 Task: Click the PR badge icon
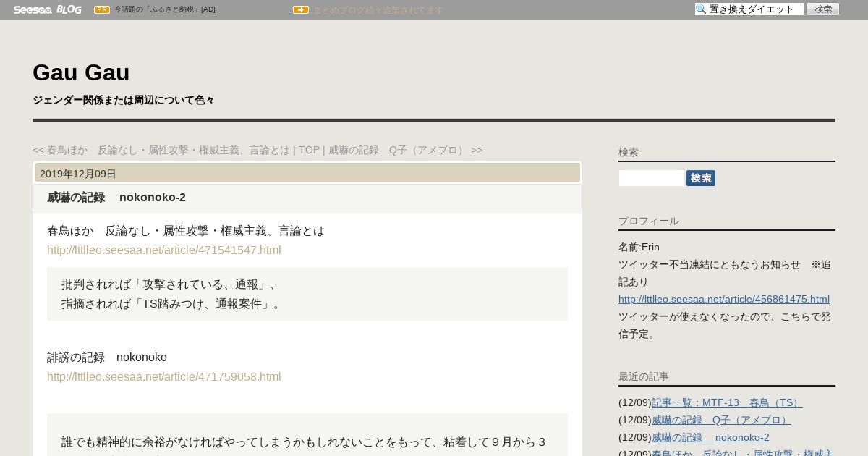tap(102, 9)
